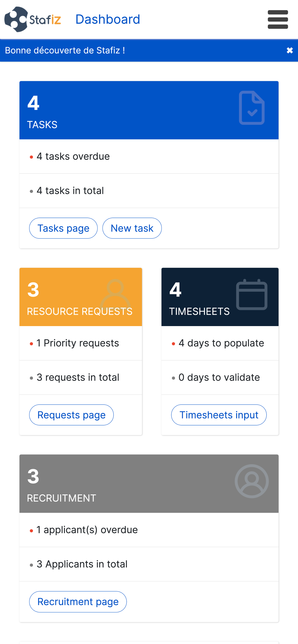Click the Resource Requests person icon
Screen dimensions: 298x644
coord(115,294)
